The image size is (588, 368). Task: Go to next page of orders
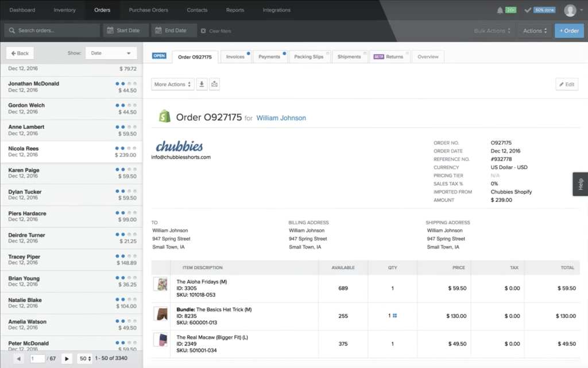(67, 359)
